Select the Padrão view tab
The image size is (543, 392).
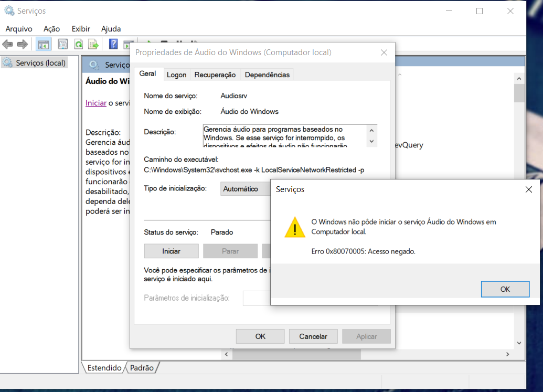click(142, 368)
